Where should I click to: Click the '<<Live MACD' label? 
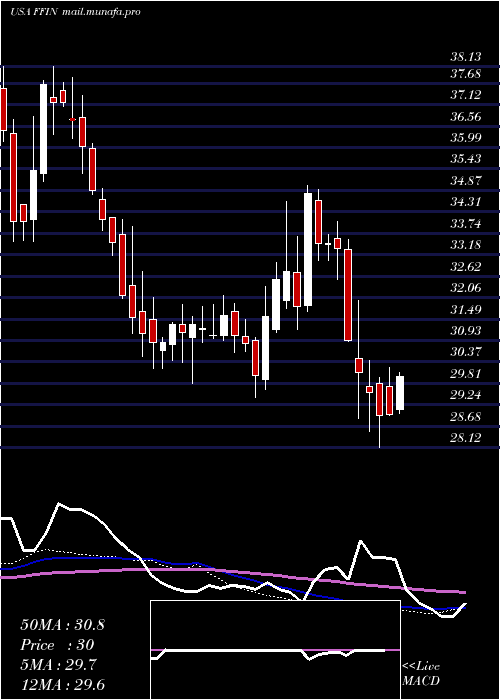click(421, 674)
